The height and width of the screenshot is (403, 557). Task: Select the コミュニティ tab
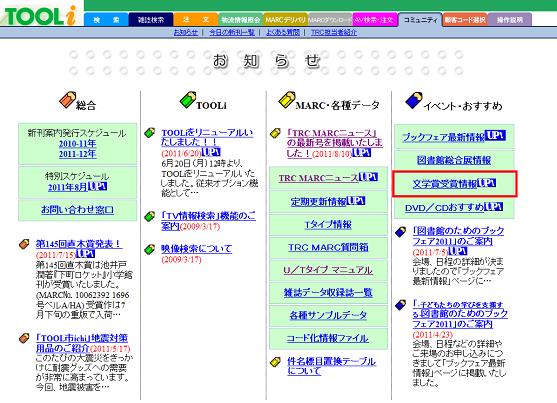420,20
